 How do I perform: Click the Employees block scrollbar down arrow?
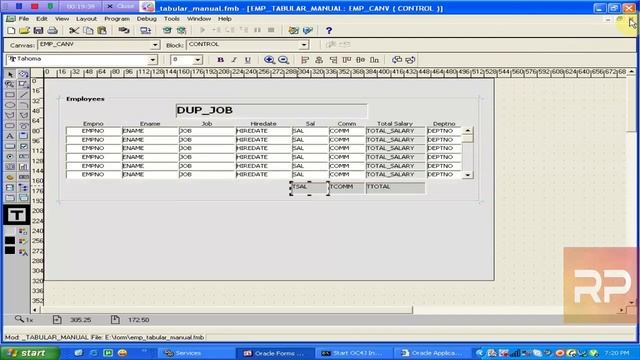[x=467, y=175]
